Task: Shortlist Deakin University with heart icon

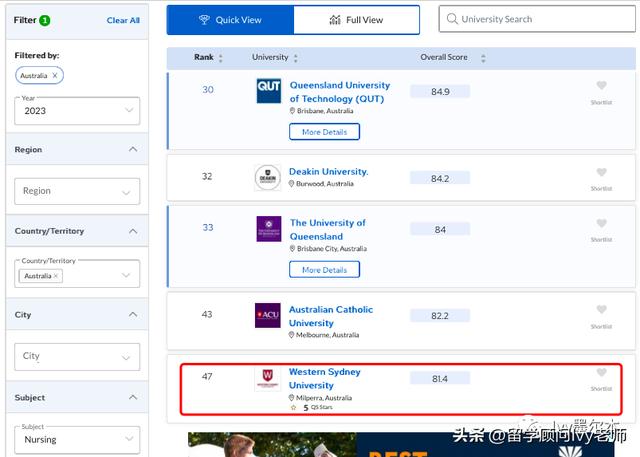Action: point(601,172)
